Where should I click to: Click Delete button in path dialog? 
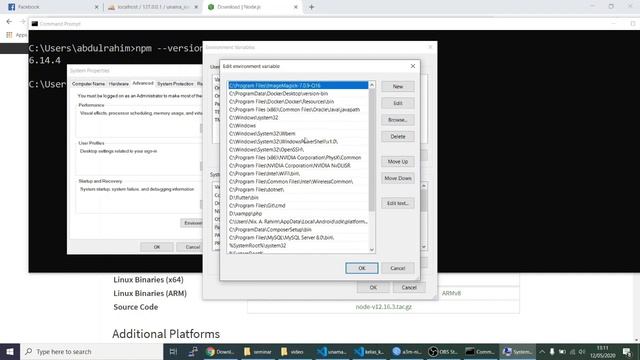pyautogui.click(x=398, y=136)
